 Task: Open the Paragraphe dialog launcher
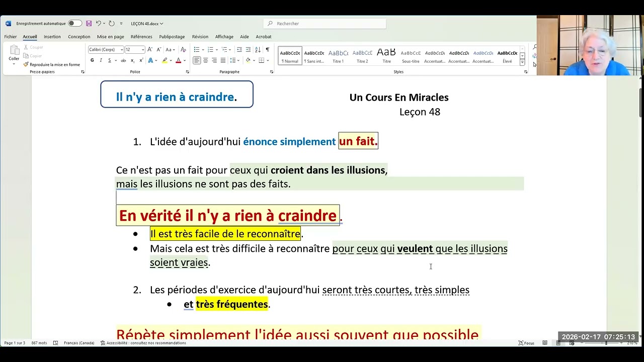coord(272,72)
